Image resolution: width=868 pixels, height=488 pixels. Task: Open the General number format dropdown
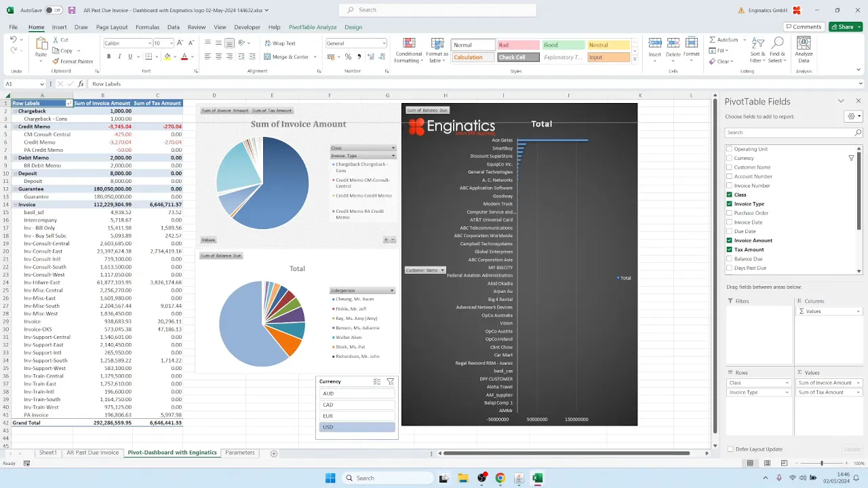coord(383,43)
